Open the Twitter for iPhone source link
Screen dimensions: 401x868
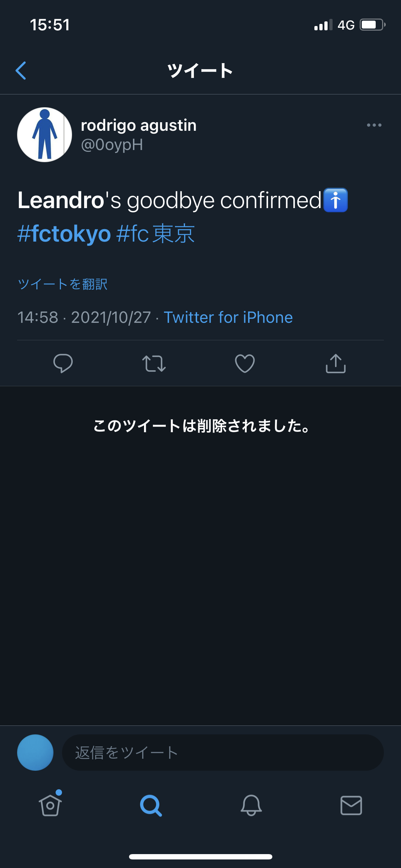228,317
